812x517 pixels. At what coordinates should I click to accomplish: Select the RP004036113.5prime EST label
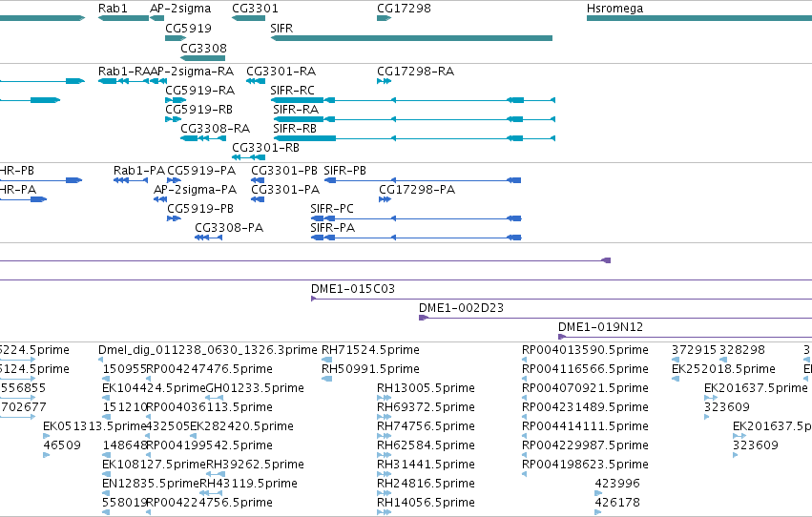(209, 408)
